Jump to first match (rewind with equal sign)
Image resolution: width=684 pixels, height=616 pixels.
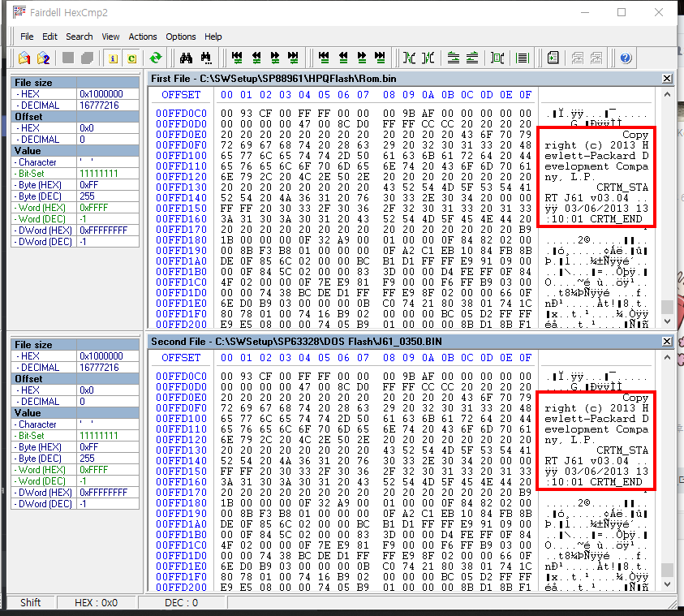[324, 58]
